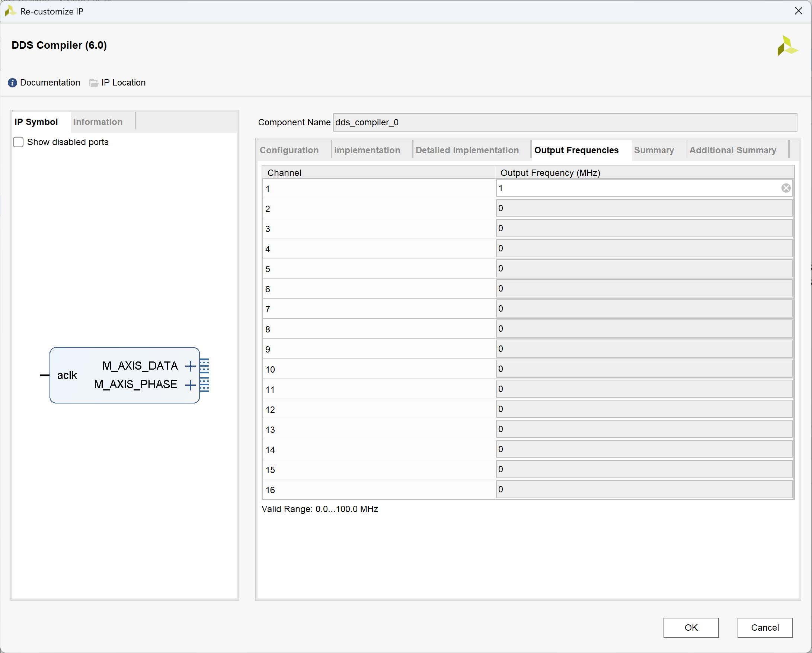The width and height of the screenshot is (812, 653).
Task: Select the M_AXIS_DATA port label
Action: click(140, 366)
